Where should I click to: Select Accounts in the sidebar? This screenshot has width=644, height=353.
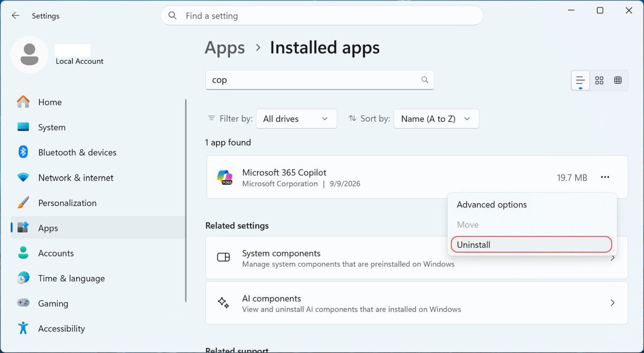point(98,253)
